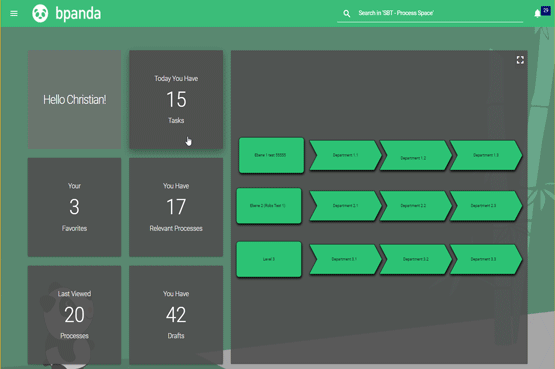Open the 20 Last Viewed Processes tile
Viewport: 555px width, 369px height.
(74, 315)
